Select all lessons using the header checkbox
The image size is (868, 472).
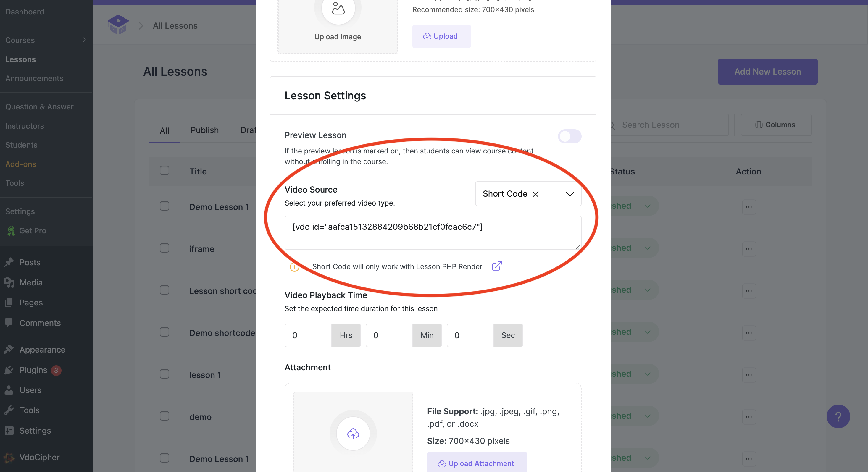click(x=164, y=170)
